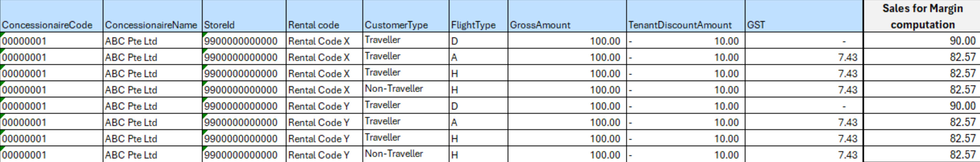Select the first data row's ABC Pte Ltd cell
The width and height of the screenshot is (980, 162).
point(131,41)
